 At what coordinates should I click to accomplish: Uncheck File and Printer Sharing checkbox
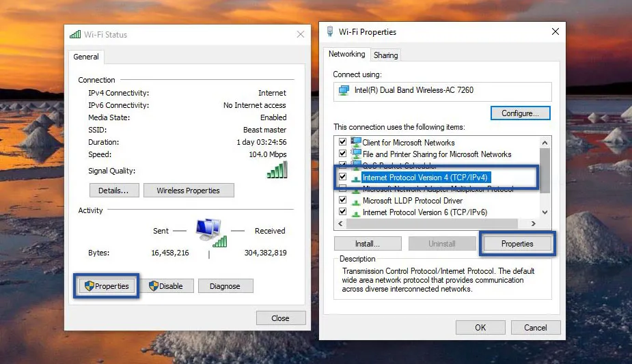(342, 154)
